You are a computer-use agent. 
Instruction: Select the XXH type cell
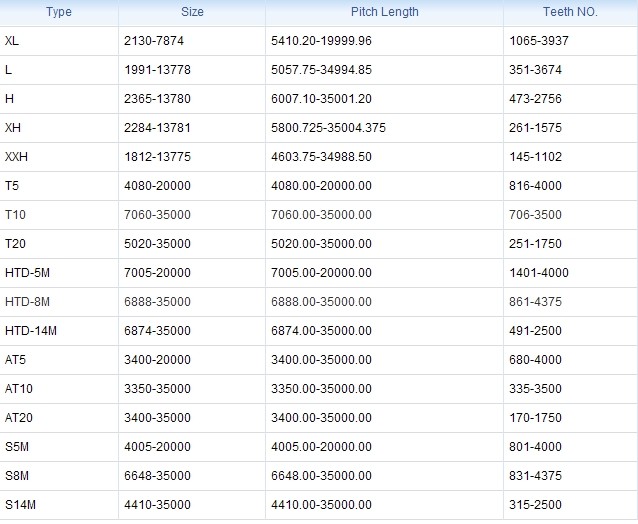click(17, 157)
